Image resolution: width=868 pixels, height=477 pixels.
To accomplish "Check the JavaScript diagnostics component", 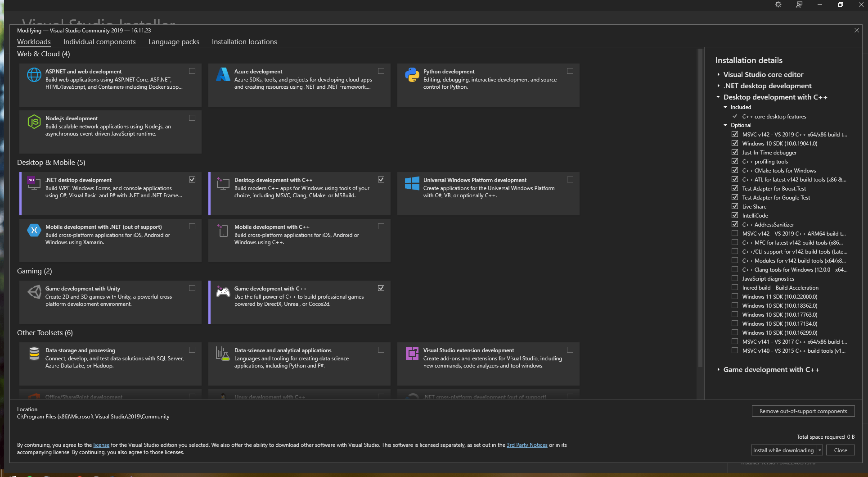I will pyautogui.click(x=735, y=278).
